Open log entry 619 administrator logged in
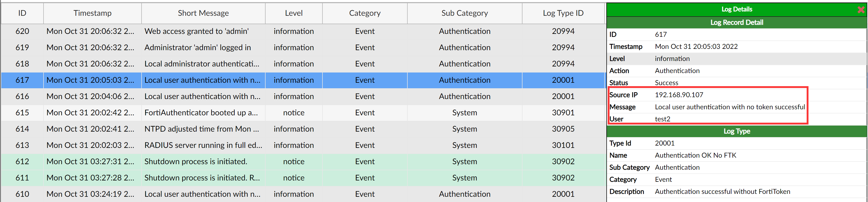The height and width of the screenshot is (202, 868). pos(197,48)
